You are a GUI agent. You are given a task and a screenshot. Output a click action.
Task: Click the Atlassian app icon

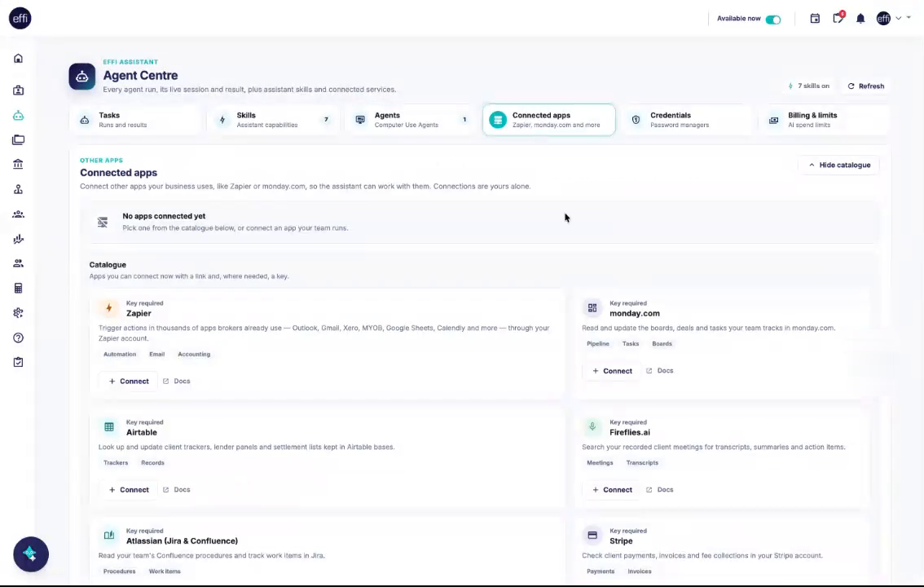(109, 535)
